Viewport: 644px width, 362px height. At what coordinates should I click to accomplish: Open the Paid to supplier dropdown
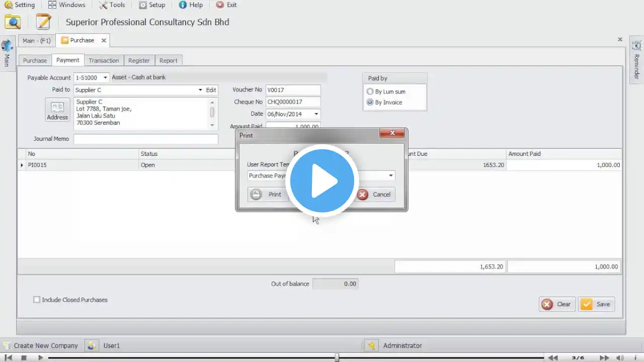click(x=200, y=90)
